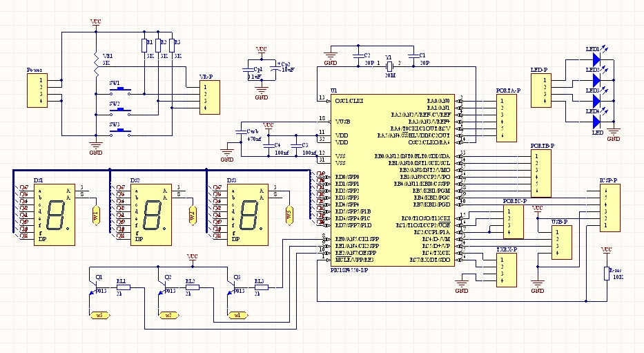The width and height of the screenshot is (644, 353).
Task: Select the SW1 push button switch
Action: 122,90
